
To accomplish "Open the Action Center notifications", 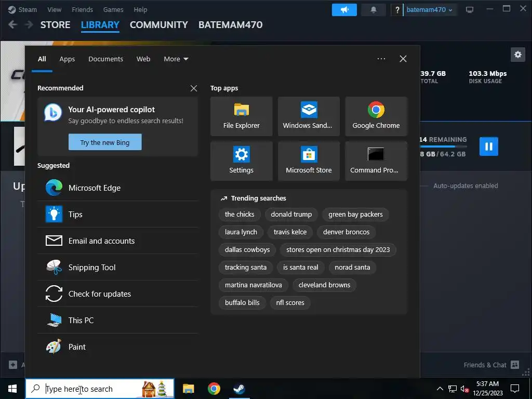I will pyautogui.click(x=515, y=389).
